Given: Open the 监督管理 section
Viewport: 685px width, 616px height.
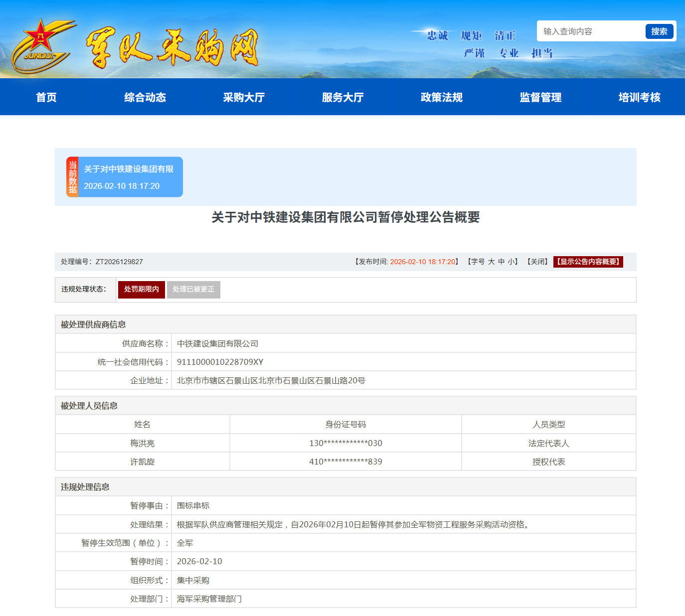Looking at the screenshot, I should tap(540, 97).
